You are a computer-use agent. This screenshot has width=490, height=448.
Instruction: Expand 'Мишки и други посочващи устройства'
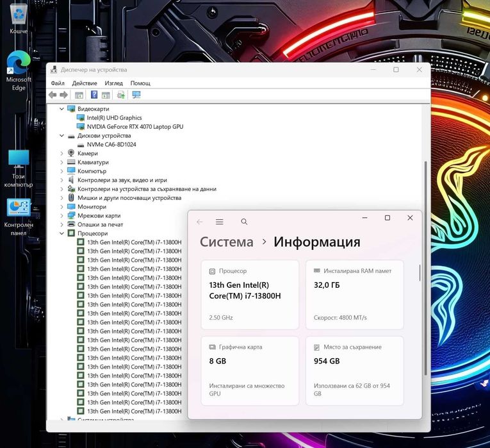62,198
